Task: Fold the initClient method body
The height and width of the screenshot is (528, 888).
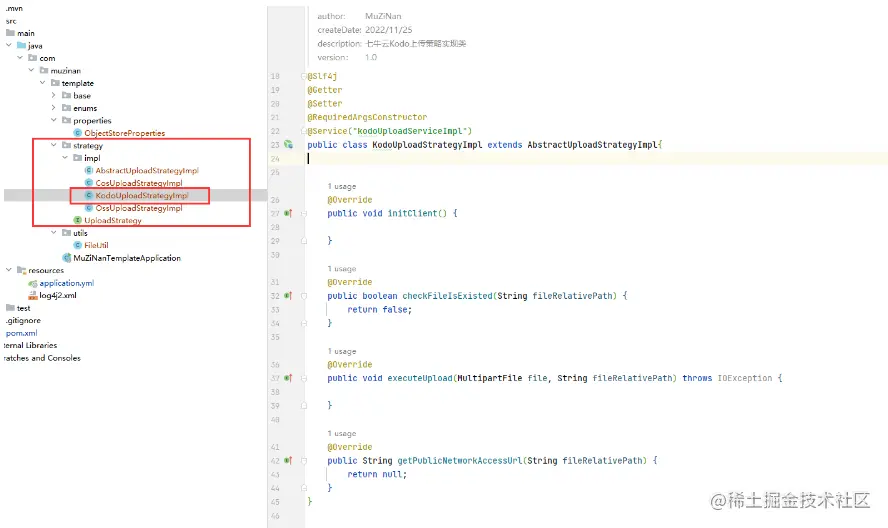Action: tap(304, 214)
